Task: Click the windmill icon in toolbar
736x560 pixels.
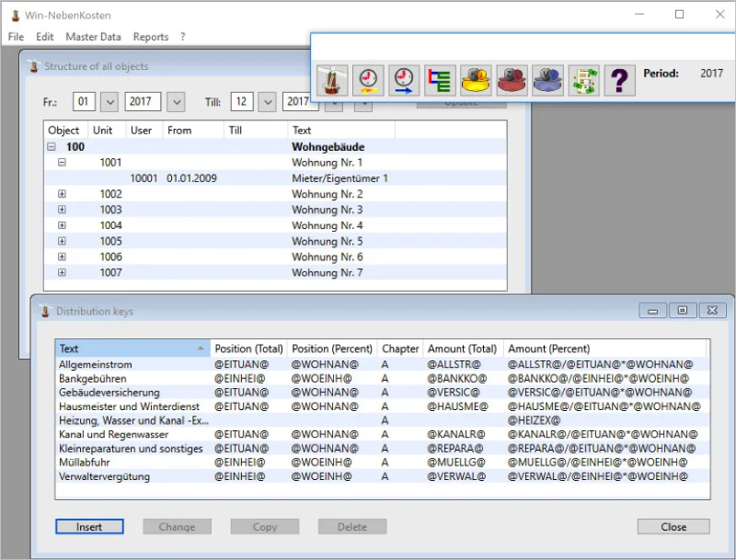Action: coord(331,81)
